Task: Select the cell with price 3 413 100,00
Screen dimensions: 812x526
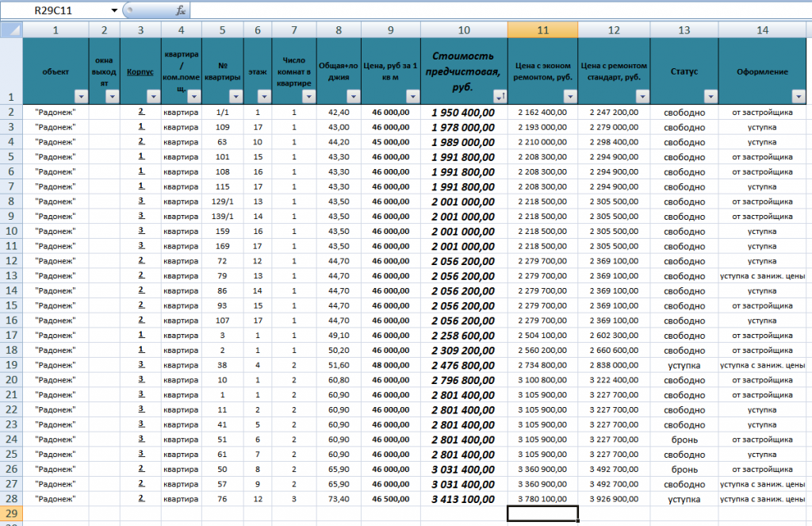Action: [463, 499]
